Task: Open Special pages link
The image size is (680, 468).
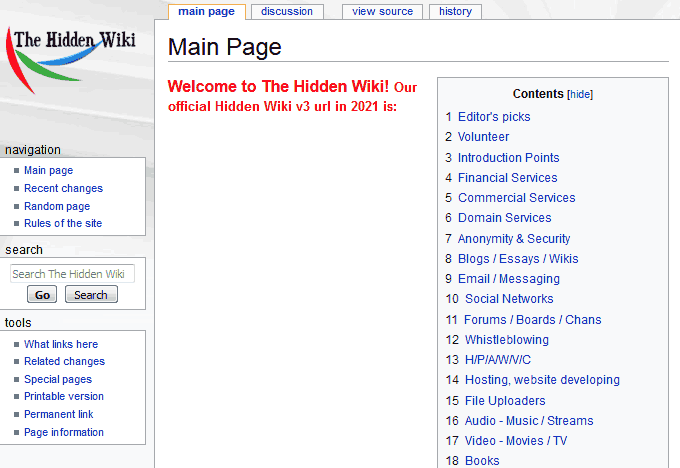Action: [x=58, y=379]
